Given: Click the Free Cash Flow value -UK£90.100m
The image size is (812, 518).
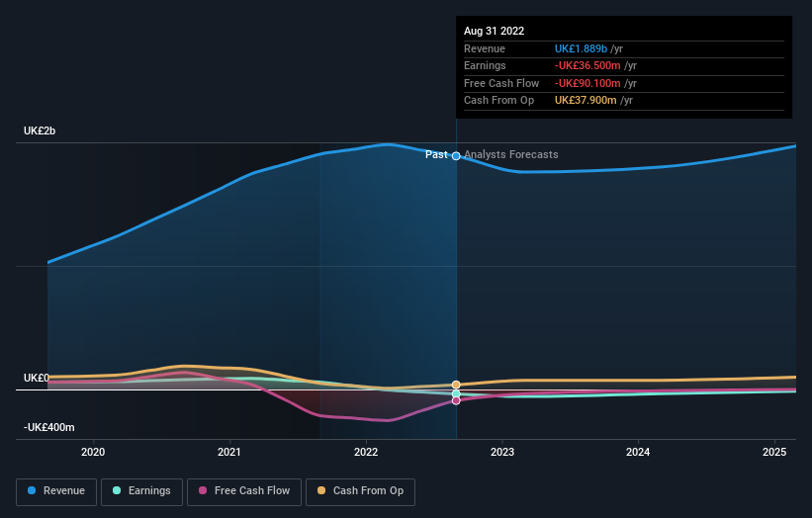Looking at the screenshot, I should coord(587,83).
